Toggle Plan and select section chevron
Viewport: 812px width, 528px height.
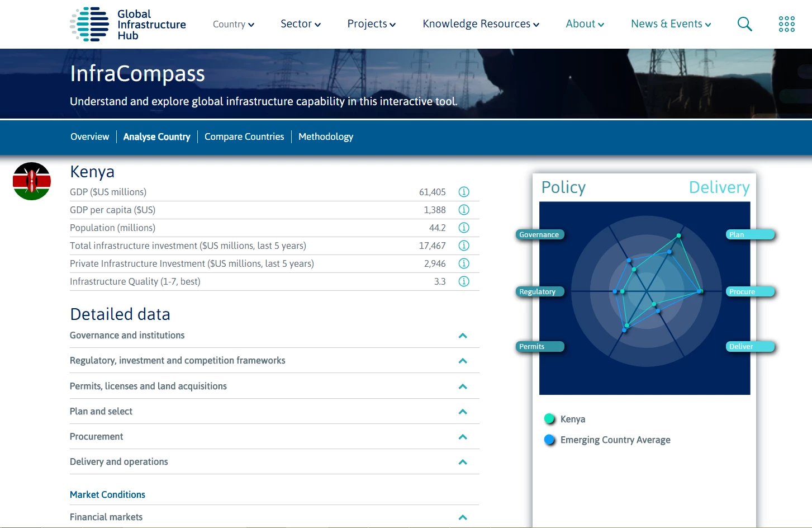click(x=463, y=412)
